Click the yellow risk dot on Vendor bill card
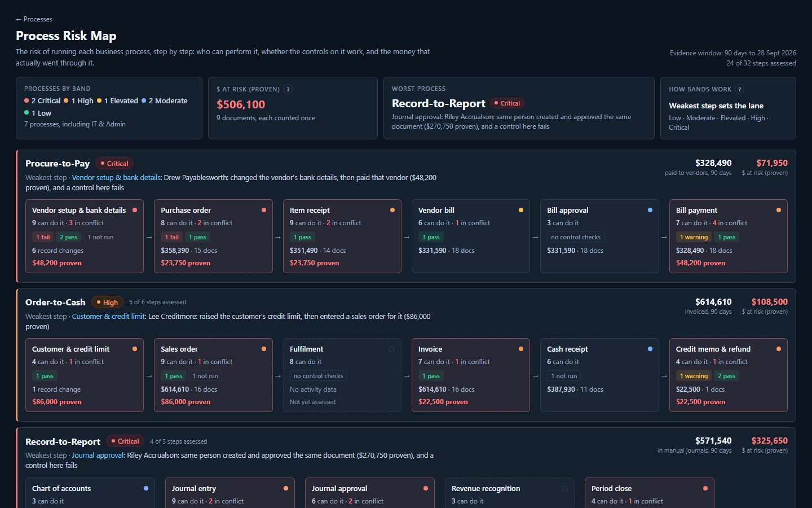The image size is (812, 508). pos(521,210)
